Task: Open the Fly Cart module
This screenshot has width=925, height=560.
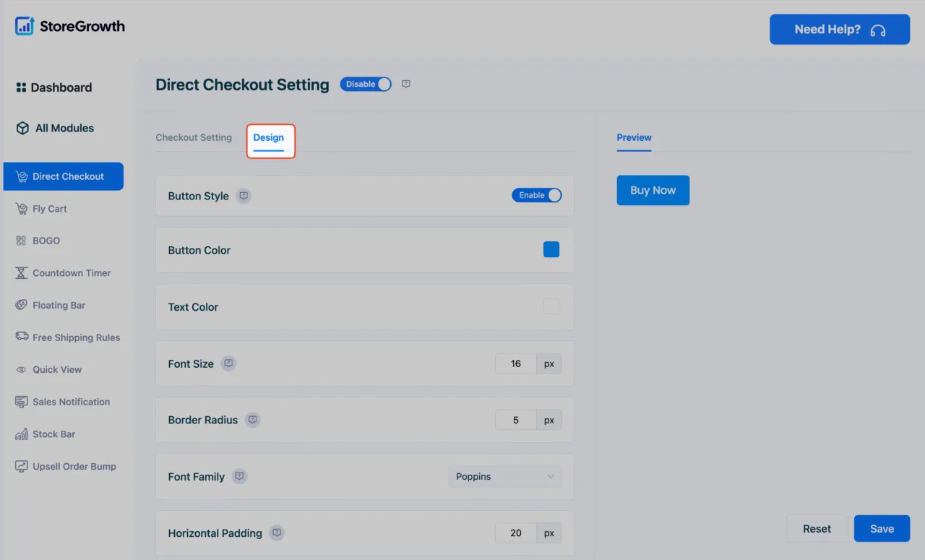Action: [41, 209]
